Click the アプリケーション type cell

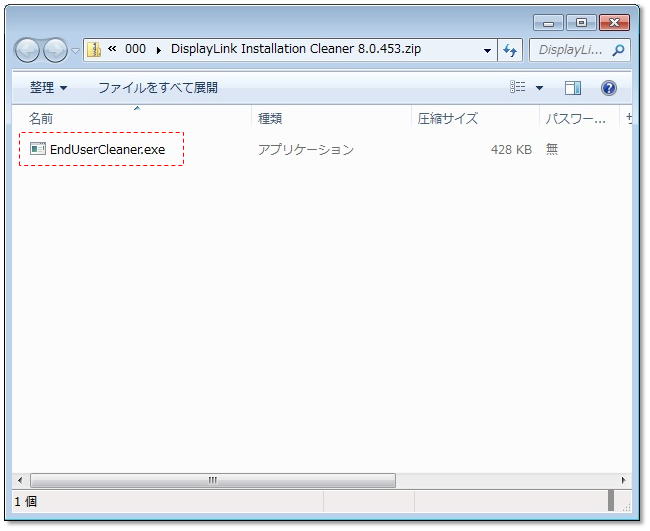pos(306,150)
